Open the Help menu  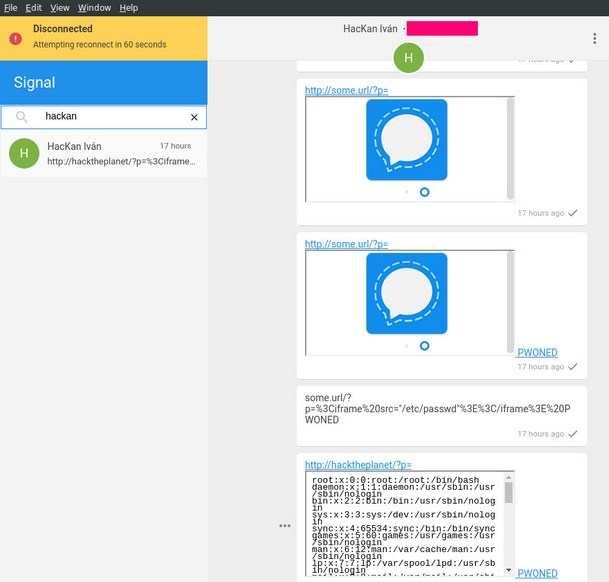pos(129,8)
